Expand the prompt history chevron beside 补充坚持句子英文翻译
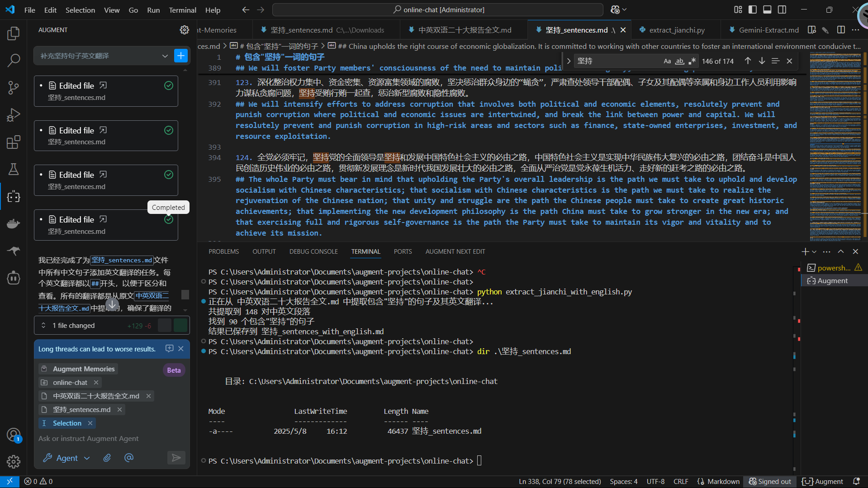The width and height of the screenshot is (868, 488). pos(165,56)
